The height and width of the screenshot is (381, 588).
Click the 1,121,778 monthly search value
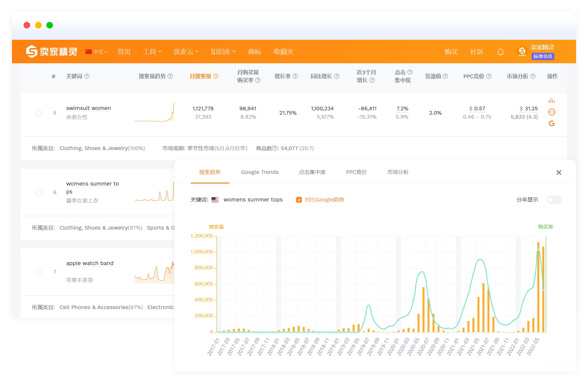(203, 109)
